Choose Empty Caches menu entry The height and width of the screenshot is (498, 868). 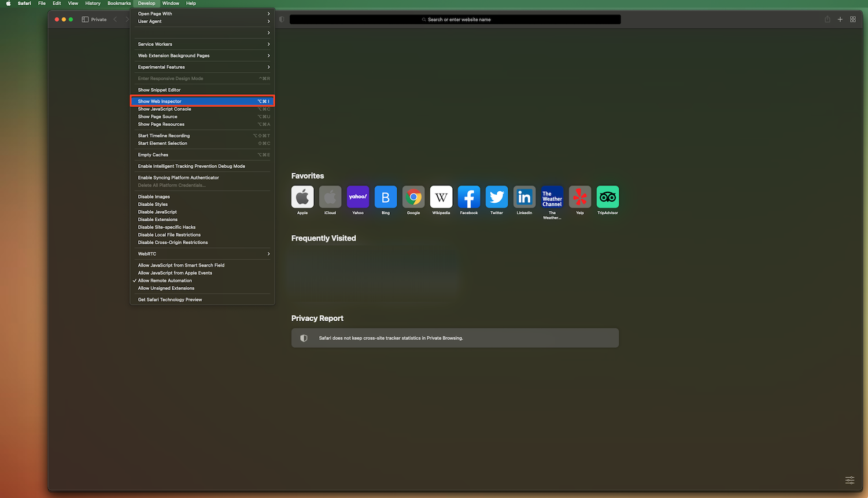tap(153, 155)
